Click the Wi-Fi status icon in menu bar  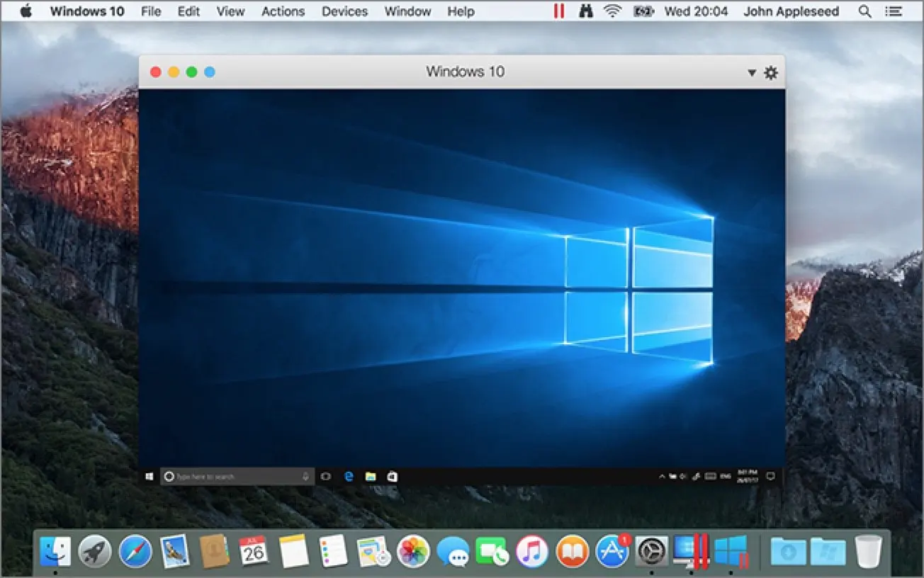[x=612, y=11]
